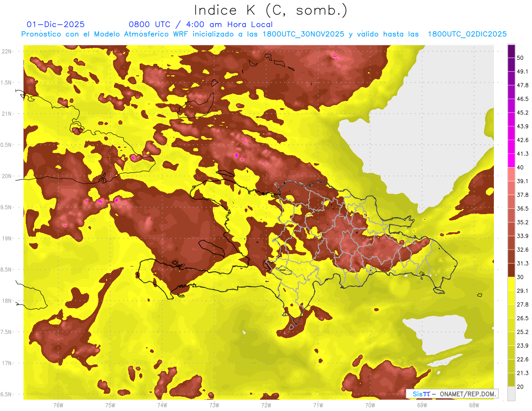The image size is (532, 411).
Task: Click the latitude label "20N"
Action: point(7,176)
